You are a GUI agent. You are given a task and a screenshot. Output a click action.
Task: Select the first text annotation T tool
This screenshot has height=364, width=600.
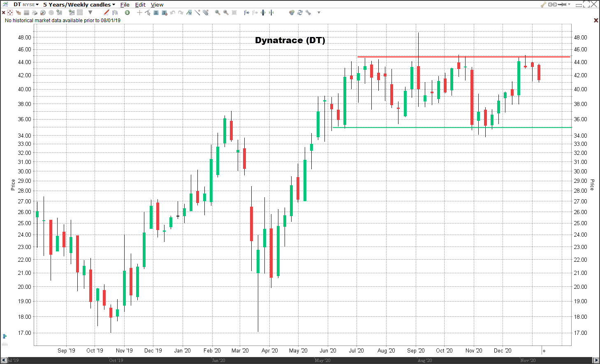coord(156,13)
